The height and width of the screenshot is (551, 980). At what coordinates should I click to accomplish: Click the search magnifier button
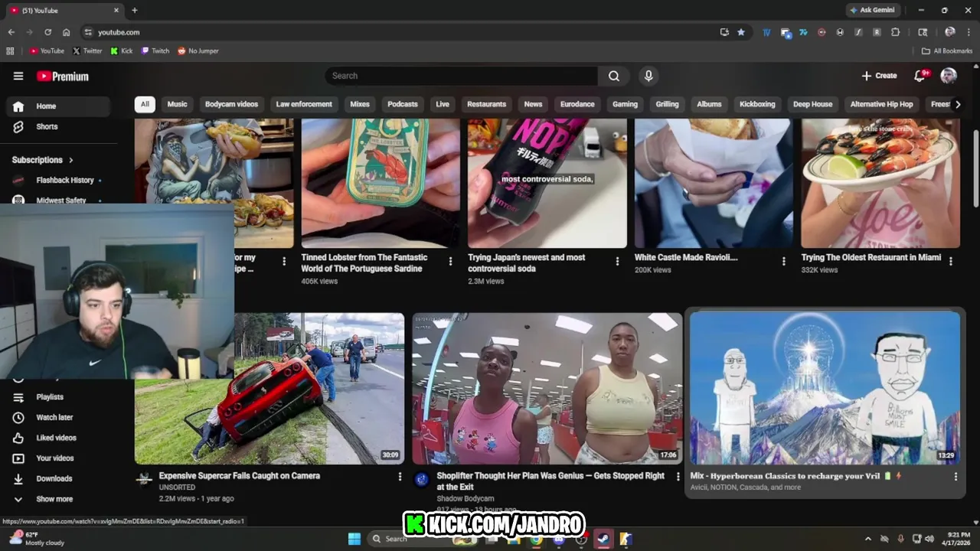pyautogui.click(x=614, y=76)
